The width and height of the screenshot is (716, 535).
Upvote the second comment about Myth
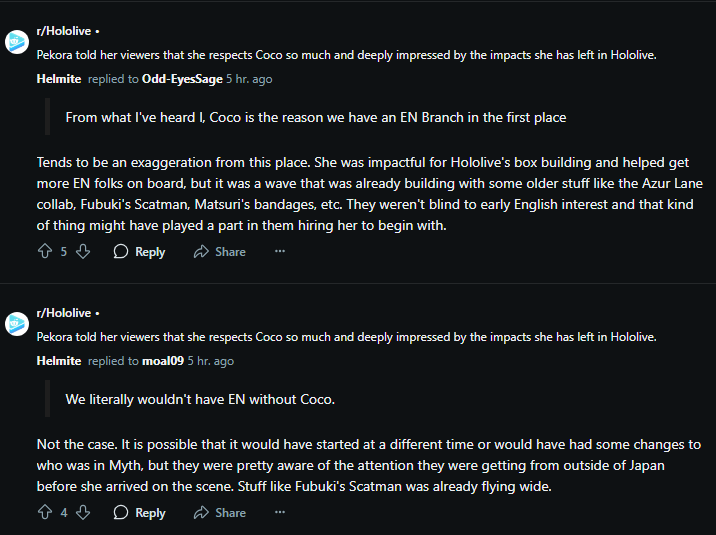pos(44,512)
